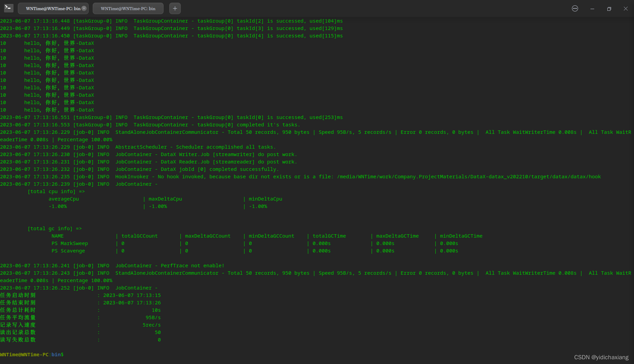Click the 'minDeltaGCTime' column header
The image size is (634, 364).
click(x=461, y=236)
